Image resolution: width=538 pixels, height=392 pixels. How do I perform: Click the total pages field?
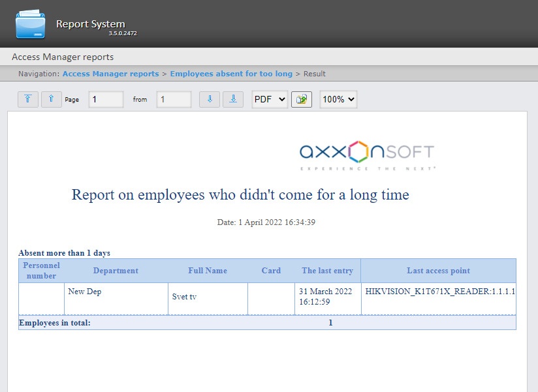point(174,99)
